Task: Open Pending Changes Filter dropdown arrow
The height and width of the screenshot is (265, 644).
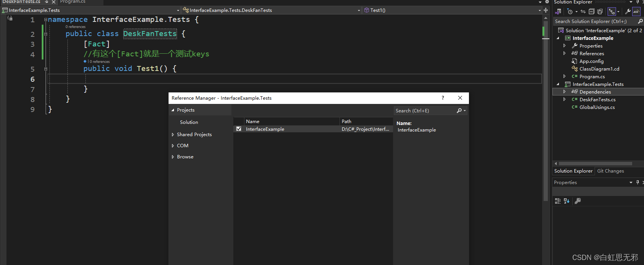Action: pyautogui.click(x=576, y=12)
